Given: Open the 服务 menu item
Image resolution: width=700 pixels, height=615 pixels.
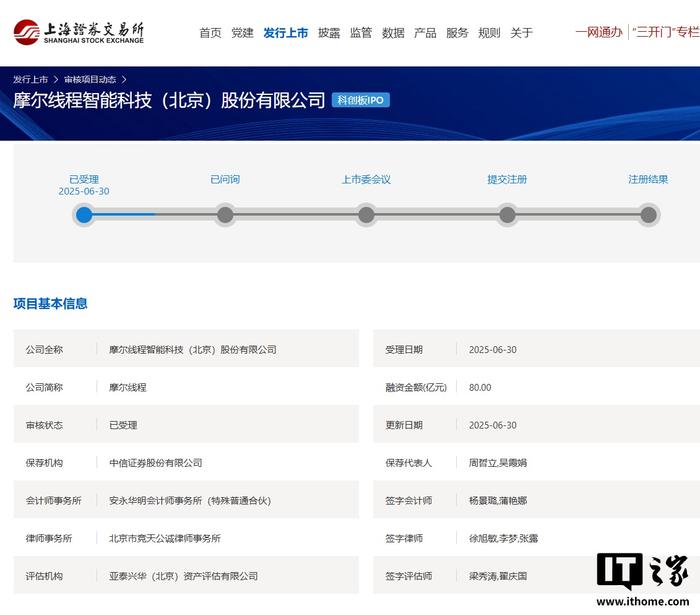Looking at the screenshot, I should 457,33.
